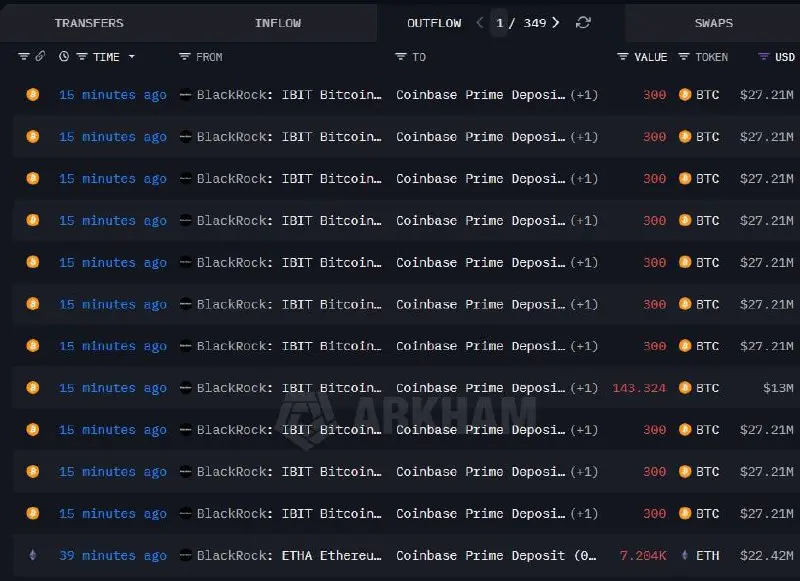Click the total pages count 349
Image resolution: width=800 pixels, height=581 pixels.
(534, 23)
